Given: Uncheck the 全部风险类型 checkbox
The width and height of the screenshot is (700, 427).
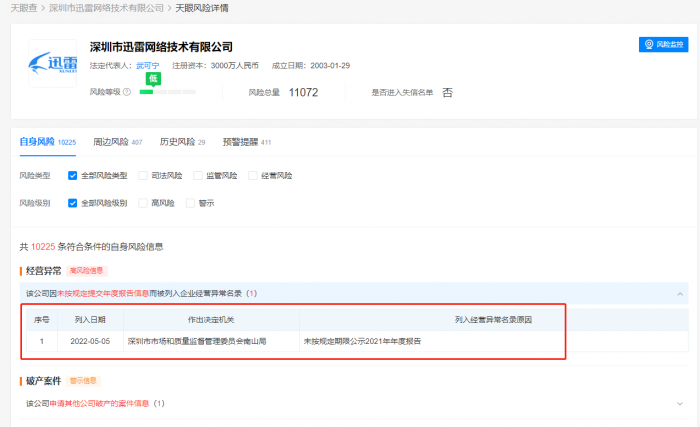Looking at the screenshot, I should (73, 175).
